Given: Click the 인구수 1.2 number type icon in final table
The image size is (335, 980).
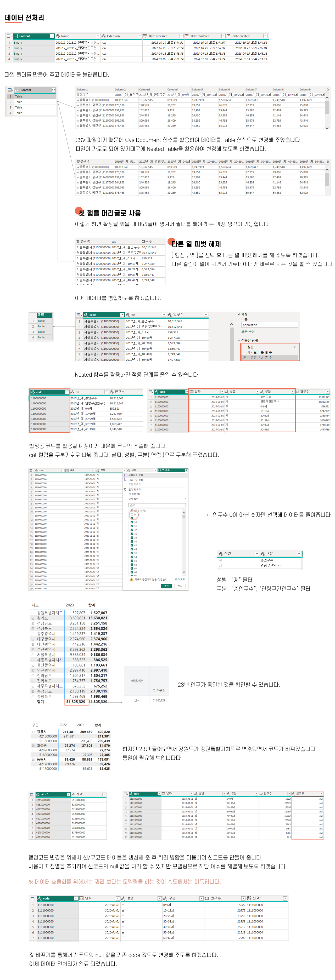Looking at the screenshot, I should 207,898.
